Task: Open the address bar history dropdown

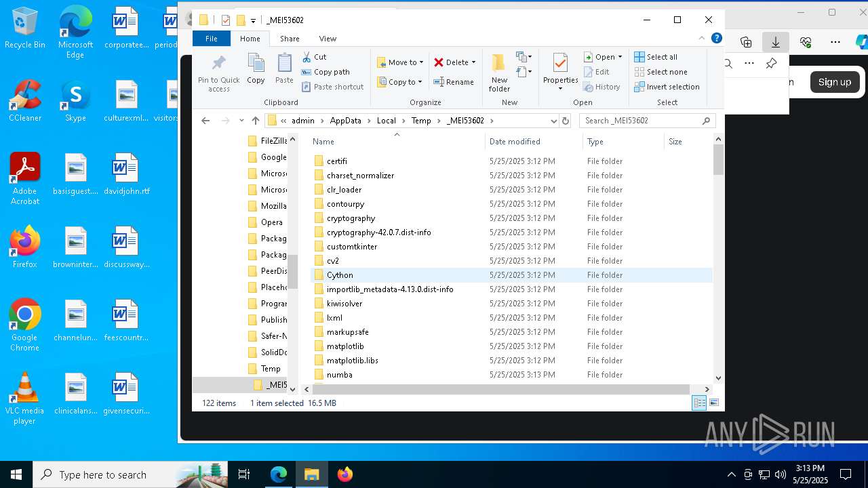Action: click(553, 121)
